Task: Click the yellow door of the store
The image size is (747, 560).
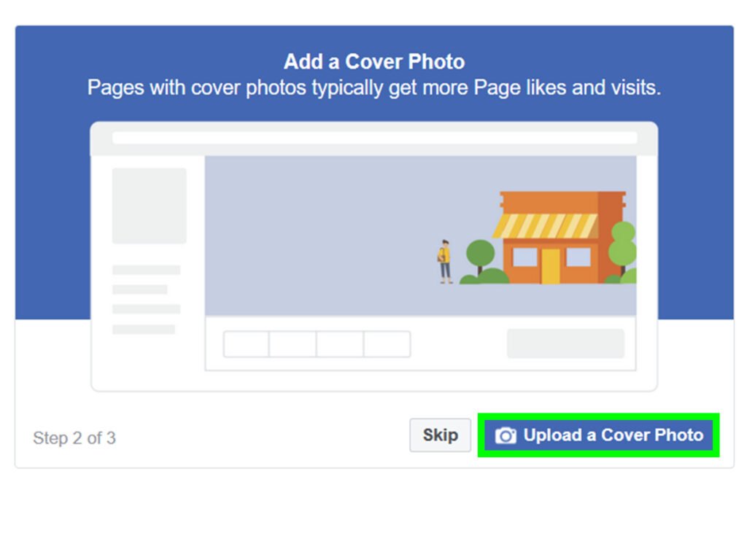Action: 550,266
